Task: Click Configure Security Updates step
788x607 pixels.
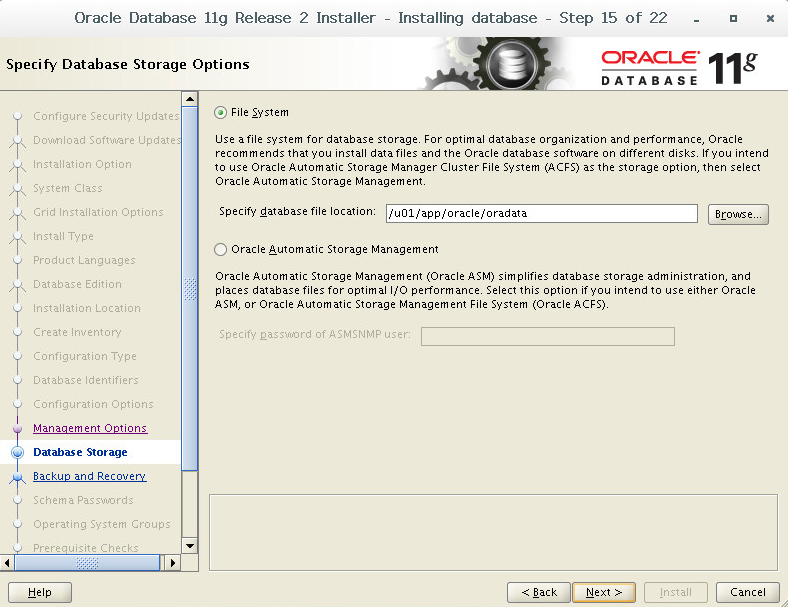Action: [106, 116]
